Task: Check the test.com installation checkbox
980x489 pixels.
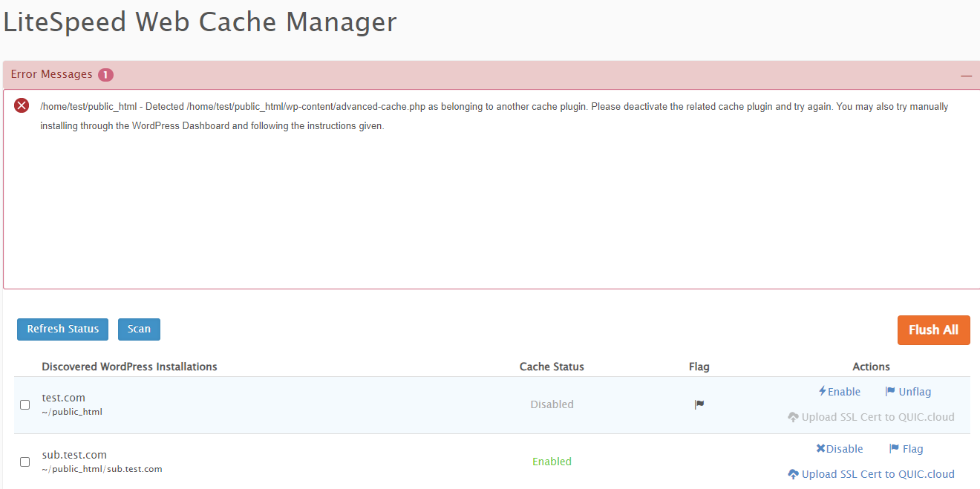Action: [x=24, y=405]
